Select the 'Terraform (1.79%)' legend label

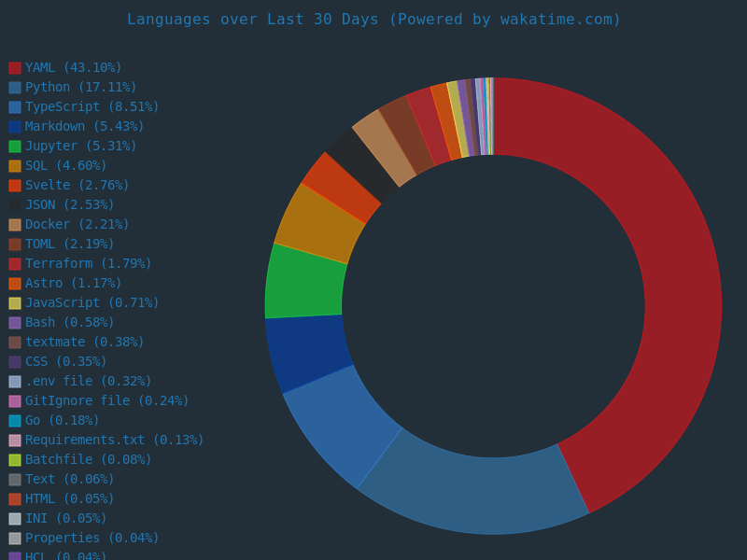pyautogui.click(x=88, y=263)
